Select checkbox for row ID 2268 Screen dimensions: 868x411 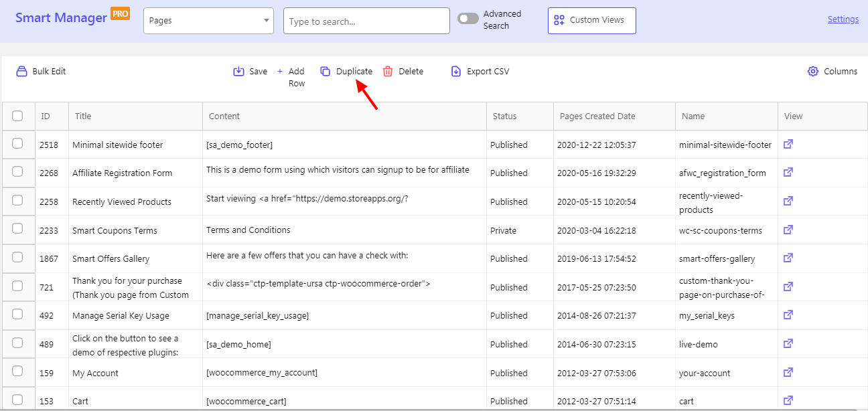[x=17, y=171]
